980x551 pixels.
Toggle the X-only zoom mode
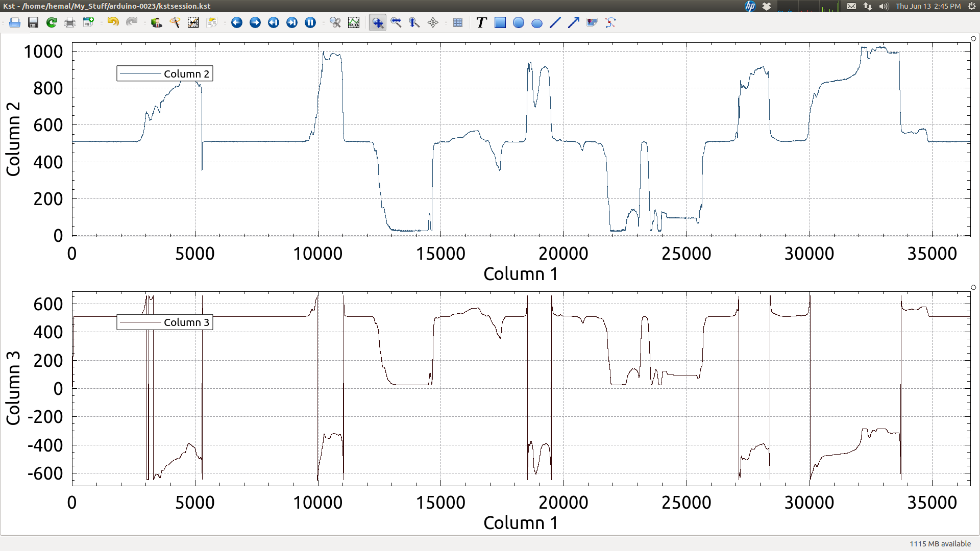point(396,22)
